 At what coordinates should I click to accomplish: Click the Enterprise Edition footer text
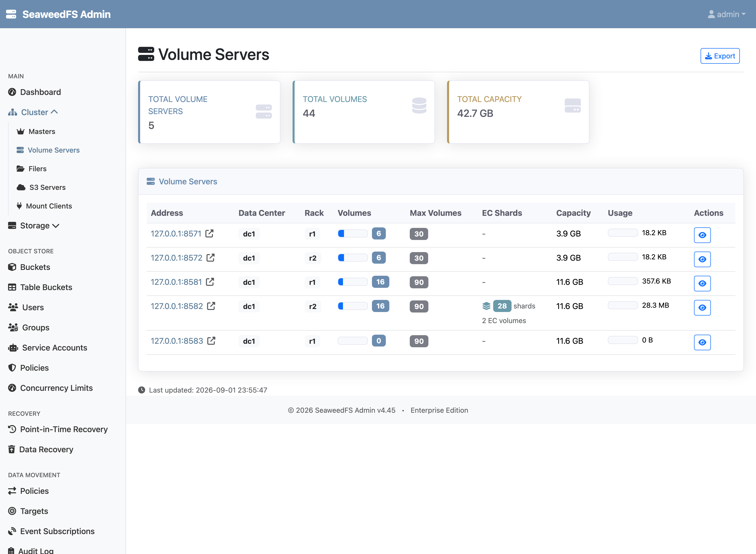(x=439, y=410)
